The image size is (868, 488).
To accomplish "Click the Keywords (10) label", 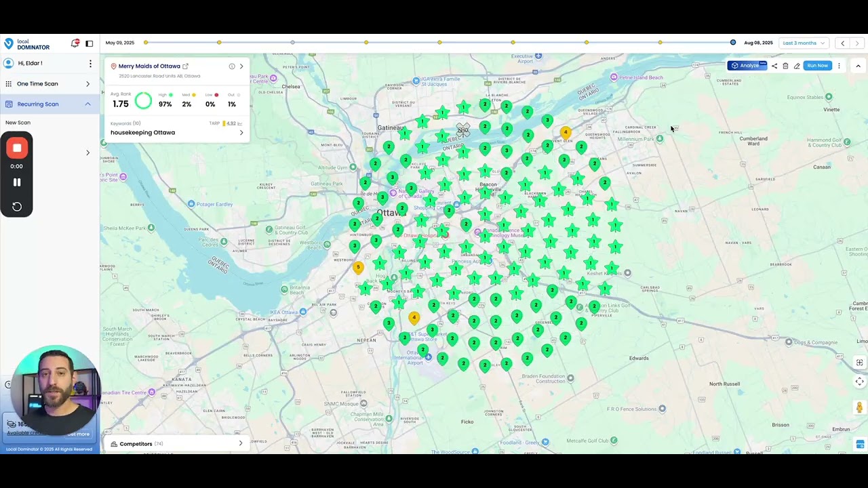I will point(125,123).
